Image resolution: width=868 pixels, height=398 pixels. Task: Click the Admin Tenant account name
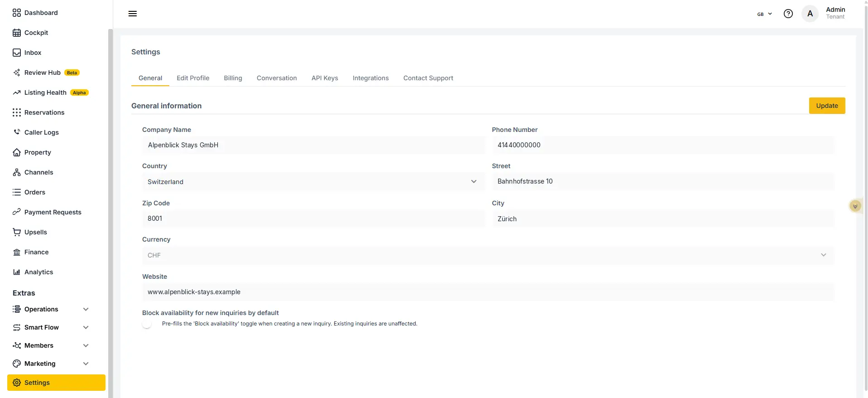(x=835, y=13)
